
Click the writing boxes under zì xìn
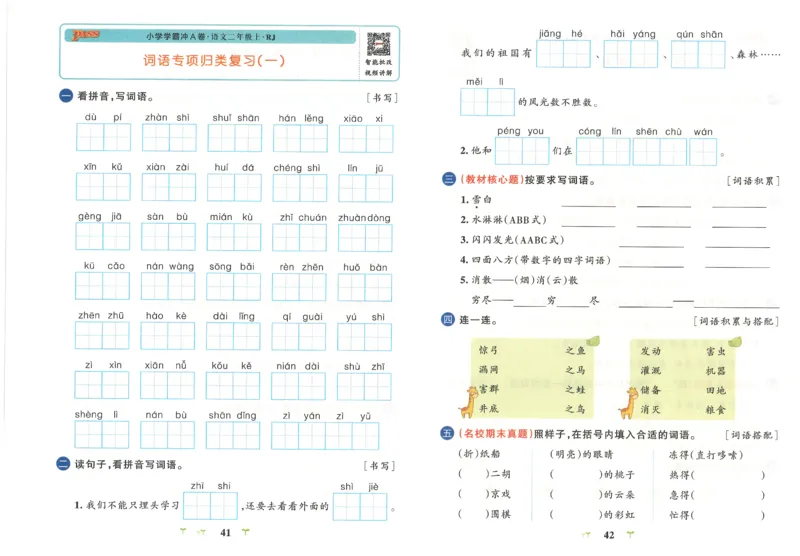(x=102, y=385)
